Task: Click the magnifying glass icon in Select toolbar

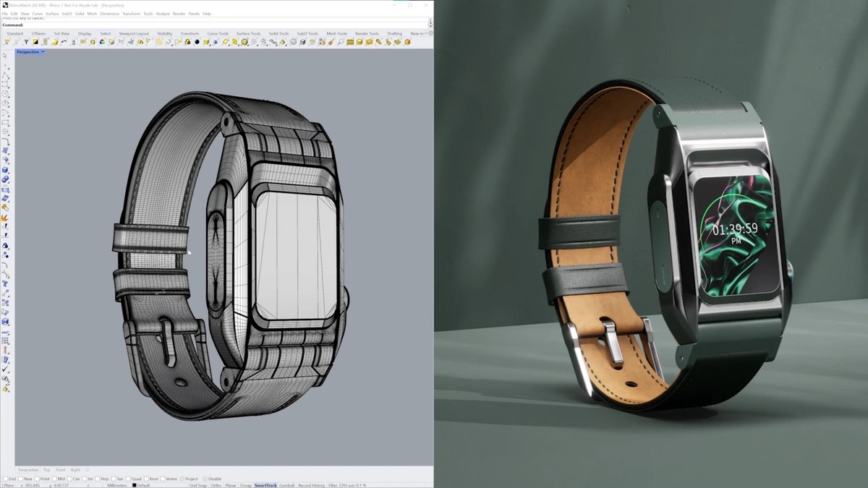Action: point(340,42)
